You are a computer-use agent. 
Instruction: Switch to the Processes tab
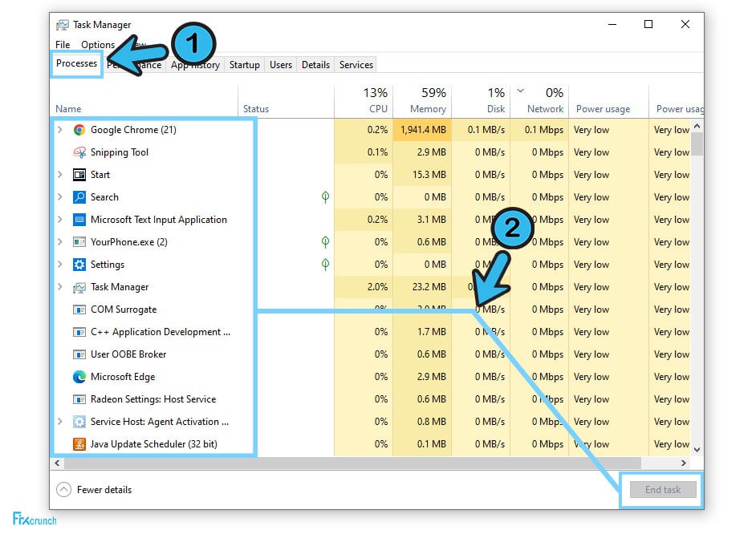(x=76, y=63)
